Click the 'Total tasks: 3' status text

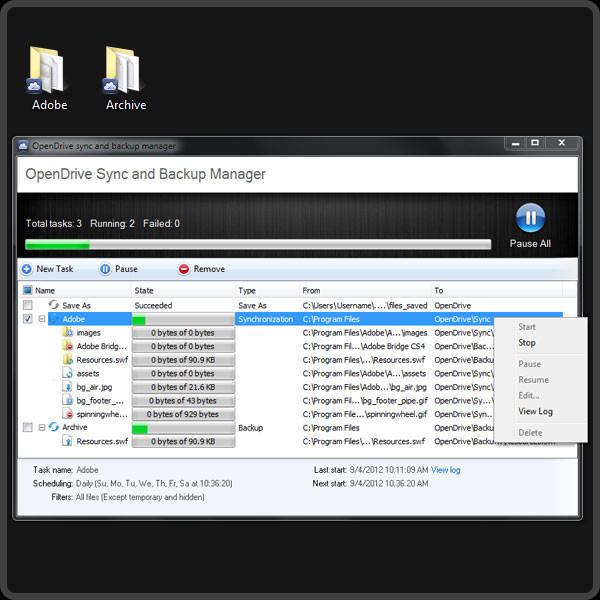tap(54, 223)
